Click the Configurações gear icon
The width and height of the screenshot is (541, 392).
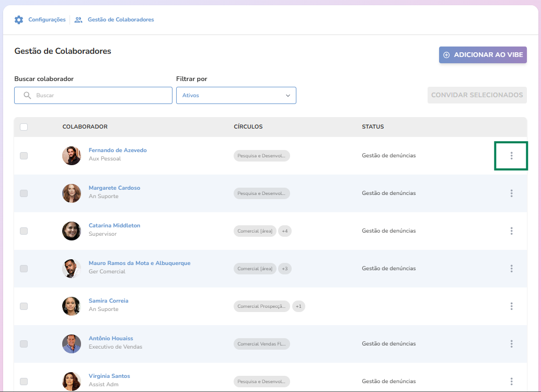click(x=19, y=20)
